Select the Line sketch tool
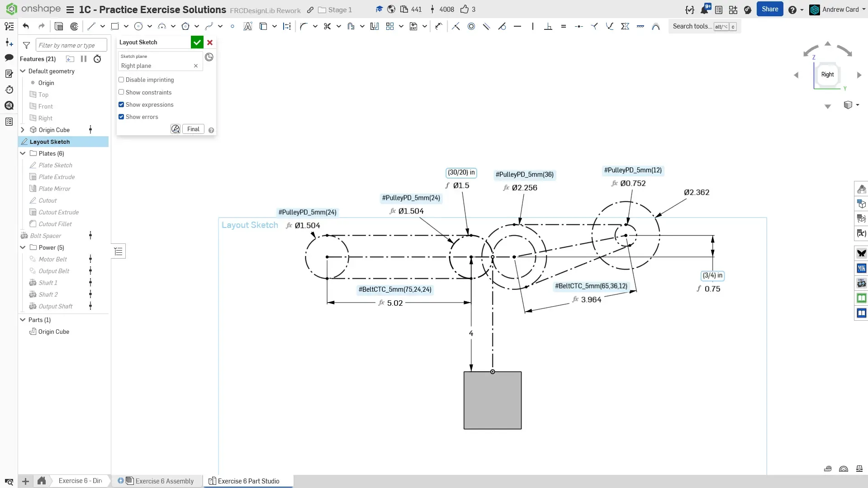This screenshot has height=488, width=868. point(91,26)
